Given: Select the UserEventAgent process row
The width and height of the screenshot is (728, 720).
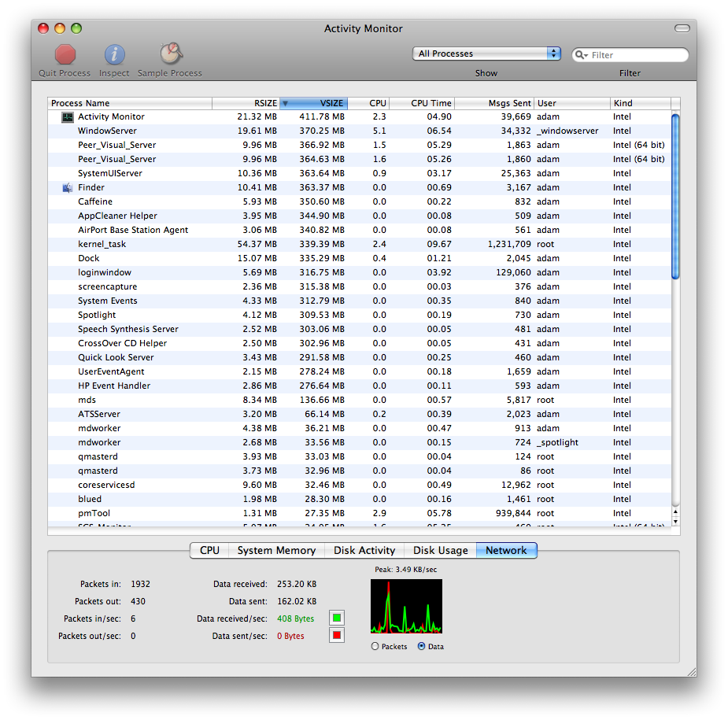Looking at the screenshot, I should pos(360,372).
